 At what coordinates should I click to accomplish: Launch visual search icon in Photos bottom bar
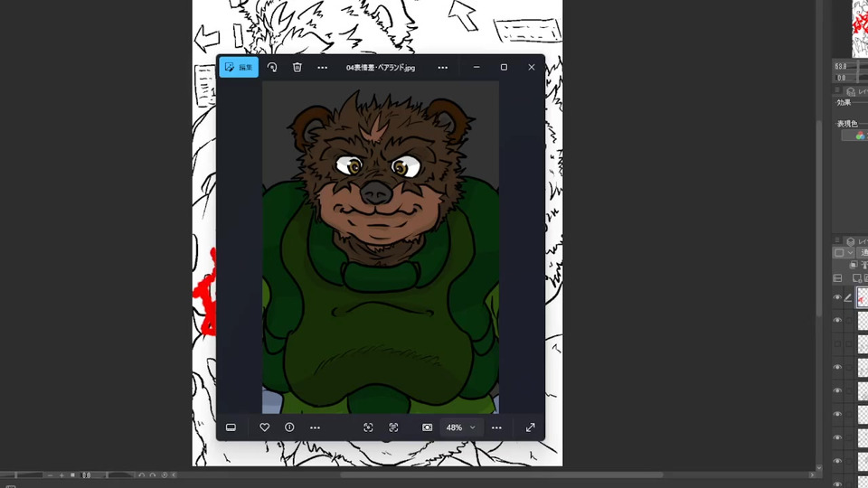(368, 427)
